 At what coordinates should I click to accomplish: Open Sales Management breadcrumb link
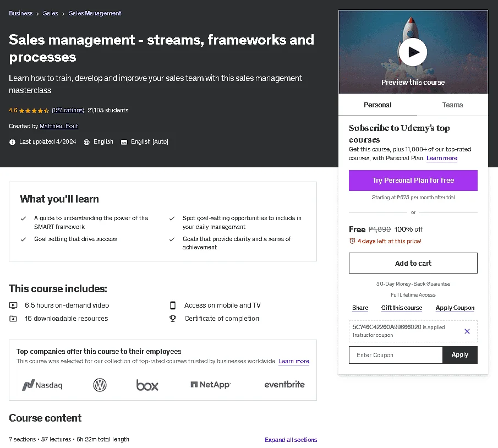pyautogui.click(x=95, y=13)
